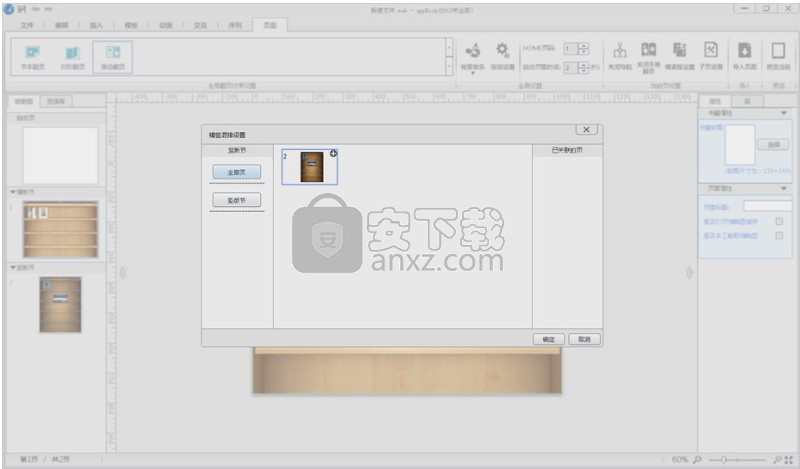Toggle the first checkbox in page properties
This screenshot has width=800, height=469.
pyautogui.click(x=779, y=221)
